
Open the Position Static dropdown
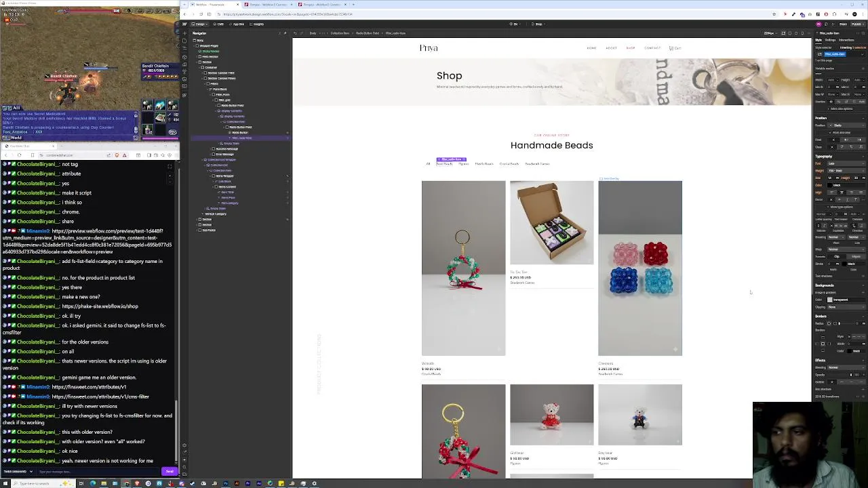click(846, 125)
